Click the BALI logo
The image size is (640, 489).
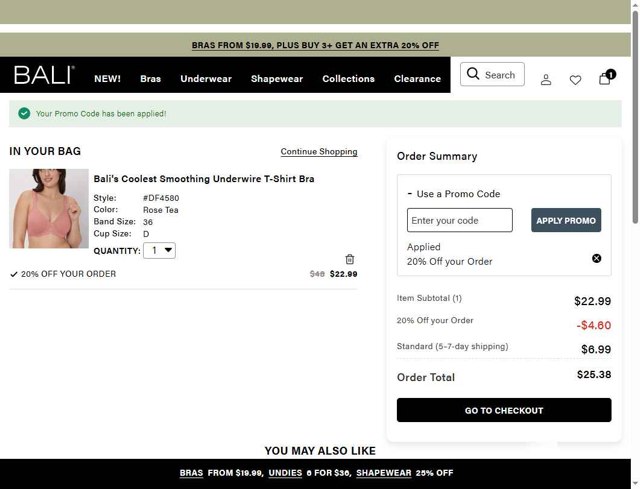coord(44,75)
